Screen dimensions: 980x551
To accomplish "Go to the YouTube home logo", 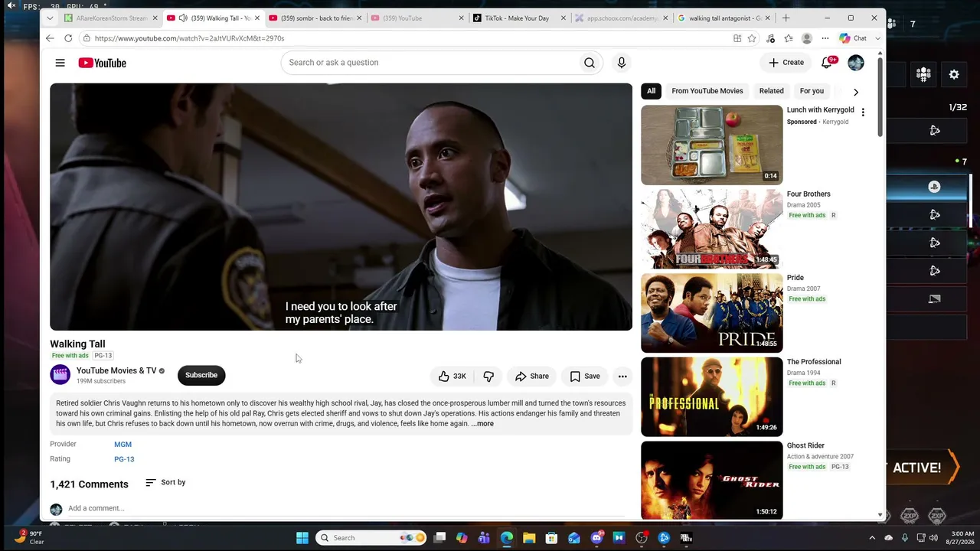I will click(102, 63).
